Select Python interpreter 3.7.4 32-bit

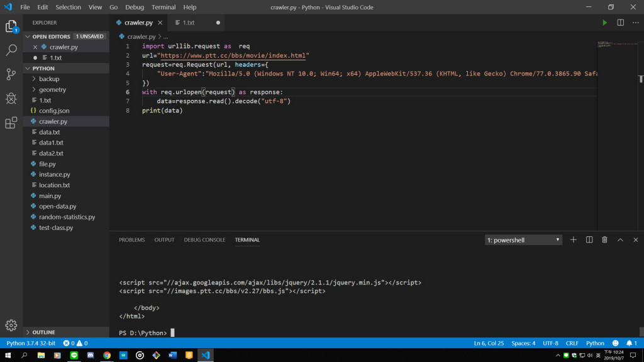pos(31,343)
